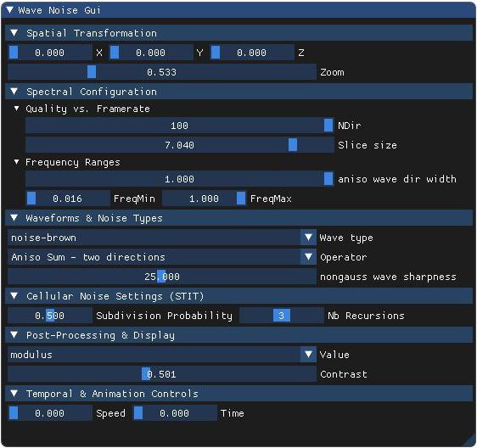This screenshot has height=448, width=477.
Task: Click the Subdivision Probability slider
Action: (x=50, y=316)
